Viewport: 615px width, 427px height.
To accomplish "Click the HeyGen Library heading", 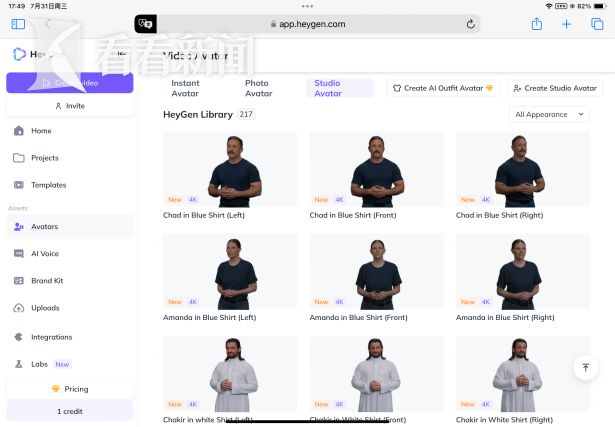I will (198, 114).
